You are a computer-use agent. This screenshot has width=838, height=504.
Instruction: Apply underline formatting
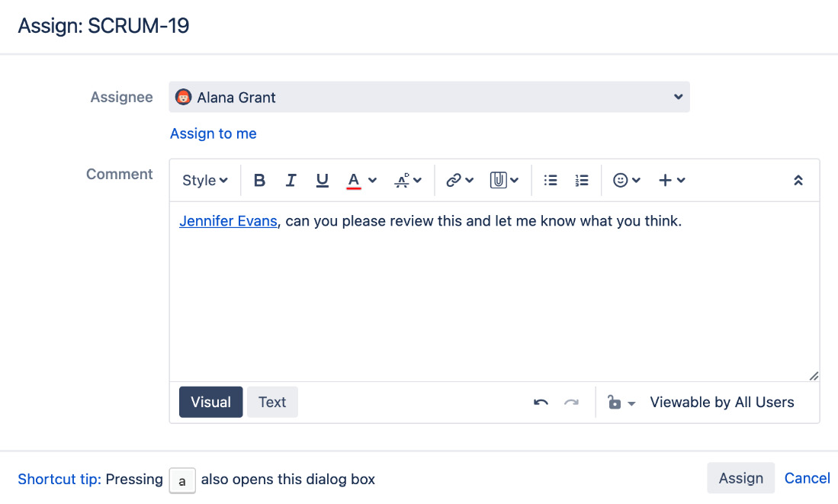(x=322, y=180)
